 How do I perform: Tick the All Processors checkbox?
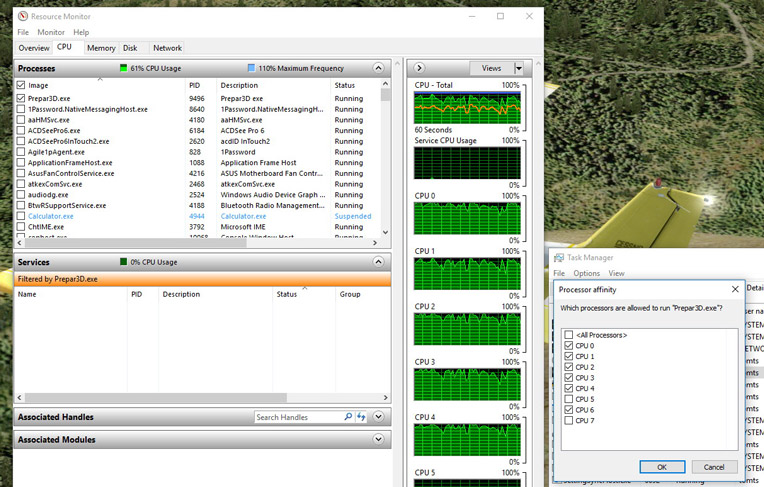click(x=569, y=334)
